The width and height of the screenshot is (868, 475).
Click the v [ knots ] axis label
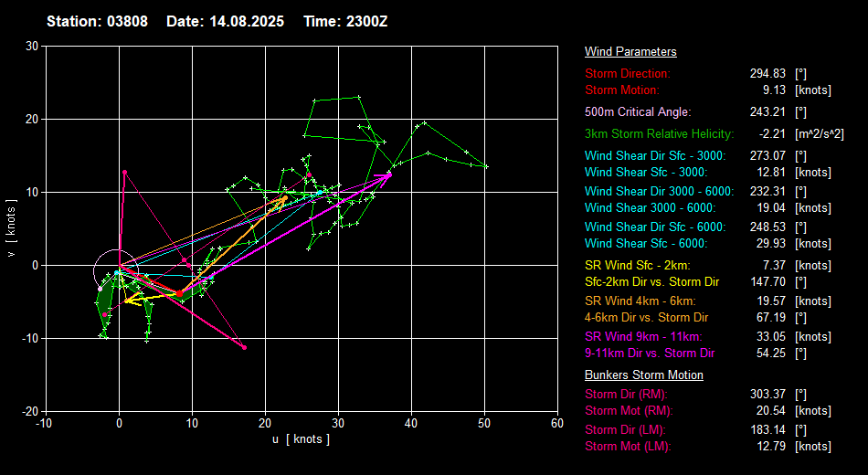11,228
